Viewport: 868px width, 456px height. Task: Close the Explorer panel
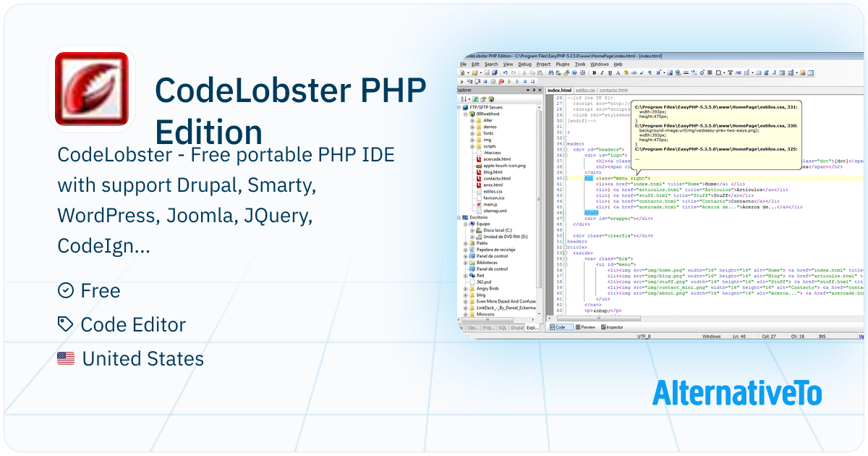point(540,90)
